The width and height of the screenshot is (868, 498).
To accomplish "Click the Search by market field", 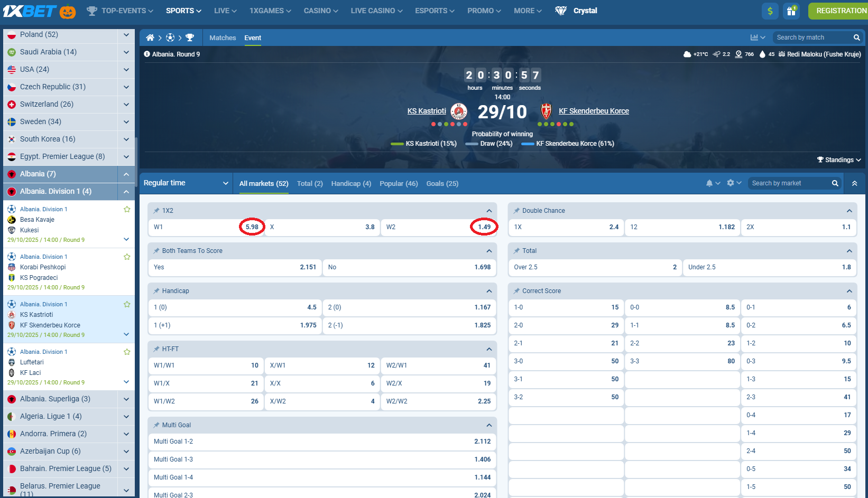I will pyautogui.click(x=788, y=183).
